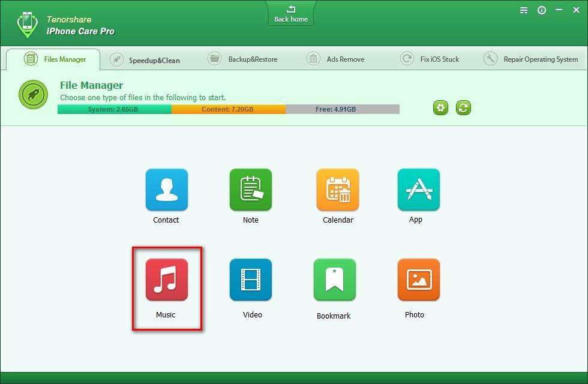This screenshot has height=384, width=588.
Task: Open the Video file type
Action: pos(251,280)
